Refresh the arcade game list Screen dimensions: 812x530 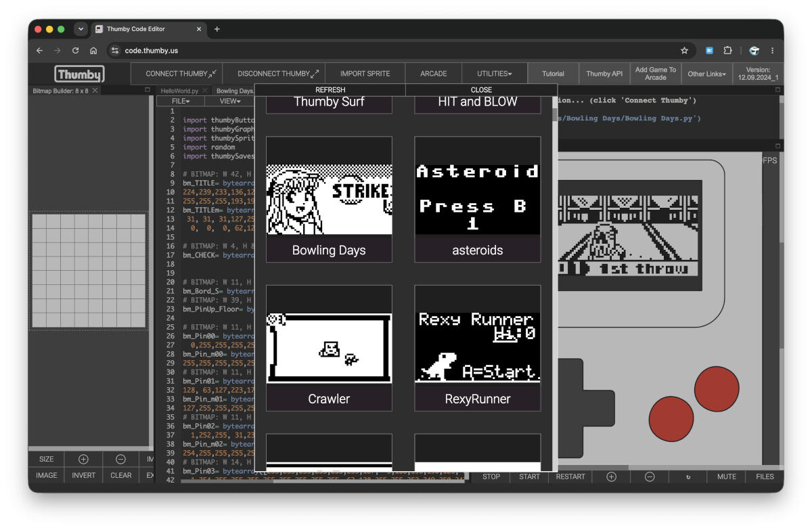click(330, 89)
